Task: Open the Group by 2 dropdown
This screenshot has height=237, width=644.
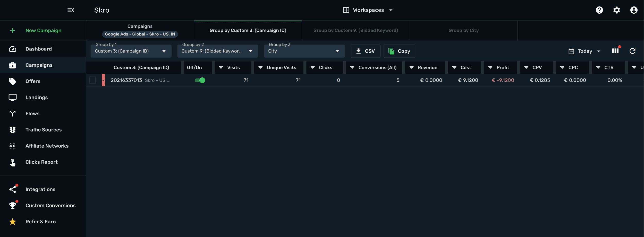Action: (218, 51)
